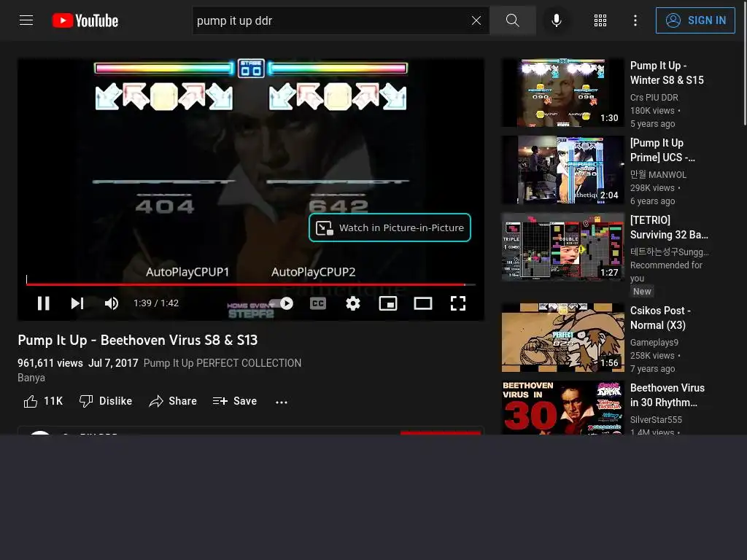Open more actions ellipsis under video
The height and width of the screenshot is (560, 747).
click(282, 402)
